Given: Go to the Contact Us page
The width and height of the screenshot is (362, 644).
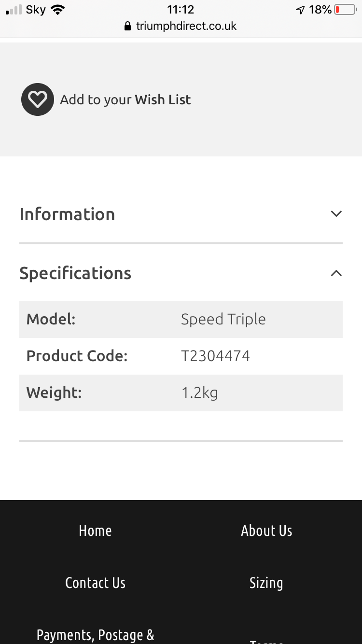Looking at the screenshot, I should point(95,583).
